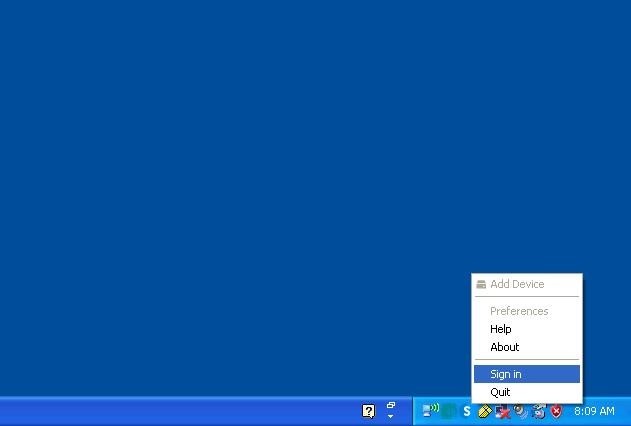Open the disconnected network tray icon with red X
Viewport: 631px width, 426px height.
tap(503, 411)
